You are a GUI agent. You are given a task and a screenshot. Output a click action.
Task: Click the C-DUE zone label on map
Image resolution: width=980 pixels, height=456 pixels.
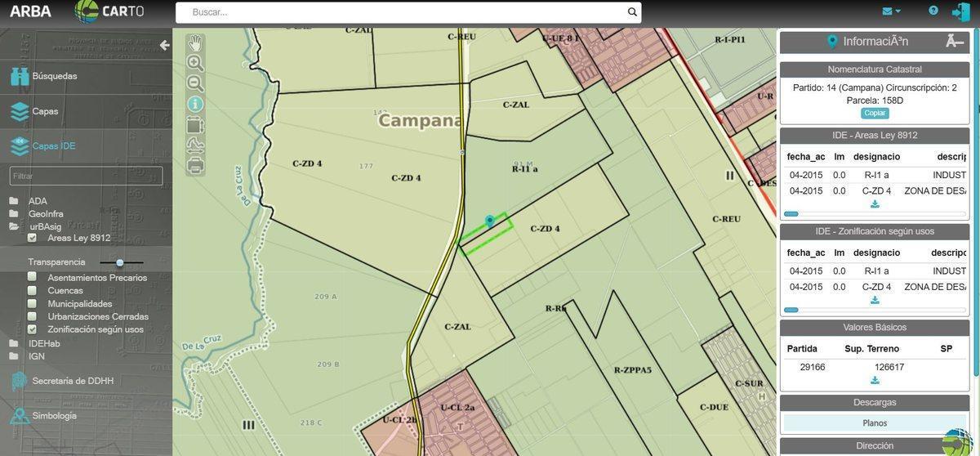(714, 407)
